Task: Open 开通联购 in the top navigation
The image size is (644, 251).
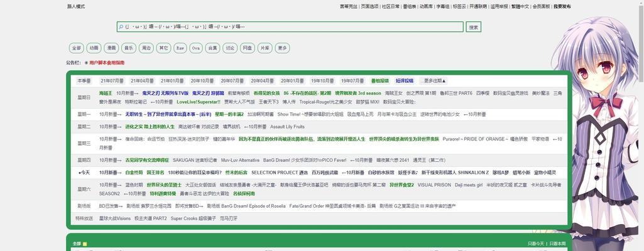Action: click(x=478, y=6)
